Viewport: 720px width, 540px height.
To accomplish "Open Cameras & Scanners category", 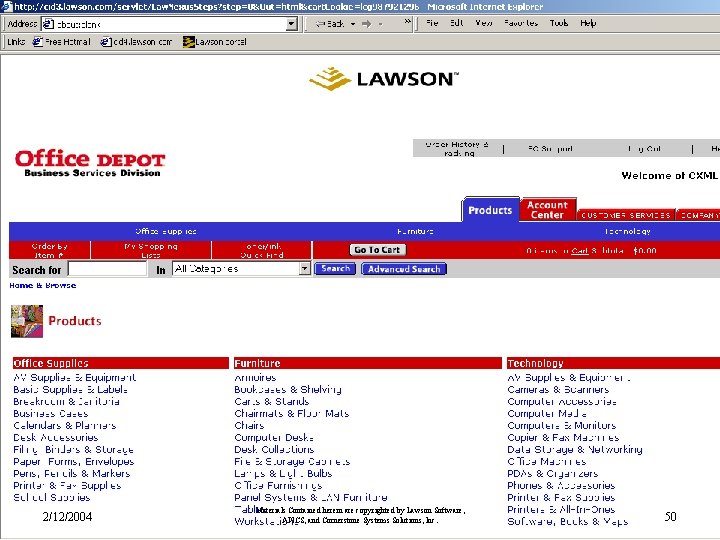I will (558, 389).
